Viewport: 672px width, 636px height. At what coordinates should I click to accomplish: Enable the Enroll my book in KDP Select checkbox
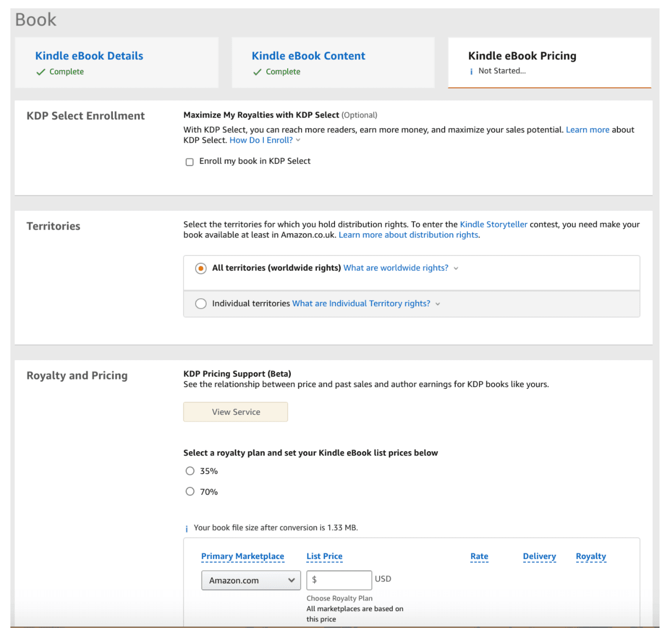[189, 162]
